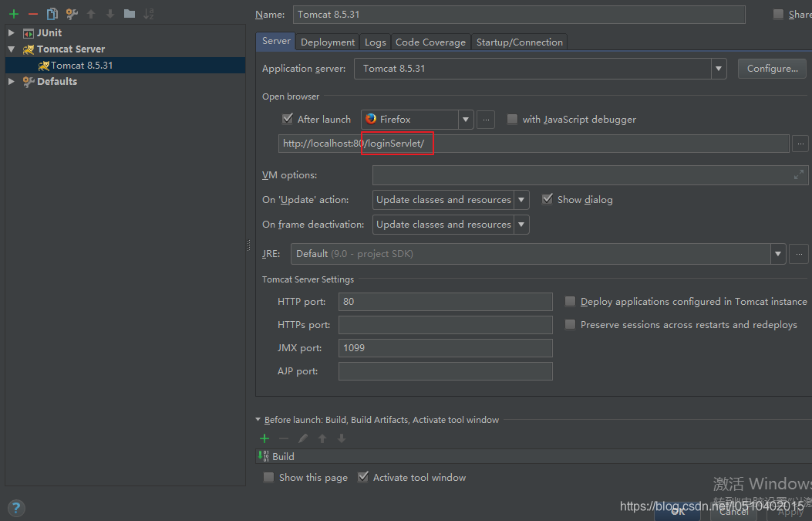Image resolution: width=812 pixels, height=521 pixels.
Task: Click the Configure... button
Action: (772, 69)
